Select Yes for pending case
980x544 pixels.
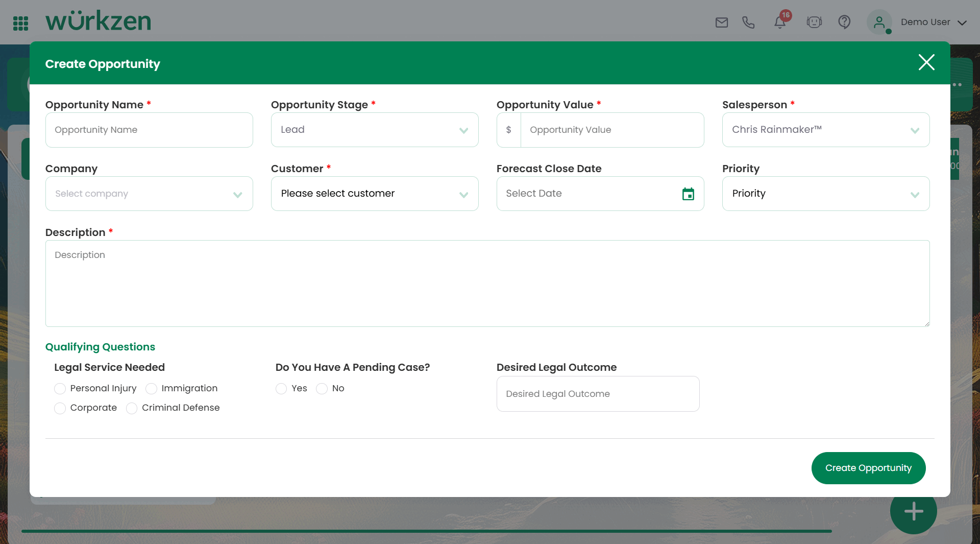pyautogui.click(x=281, y=389)
